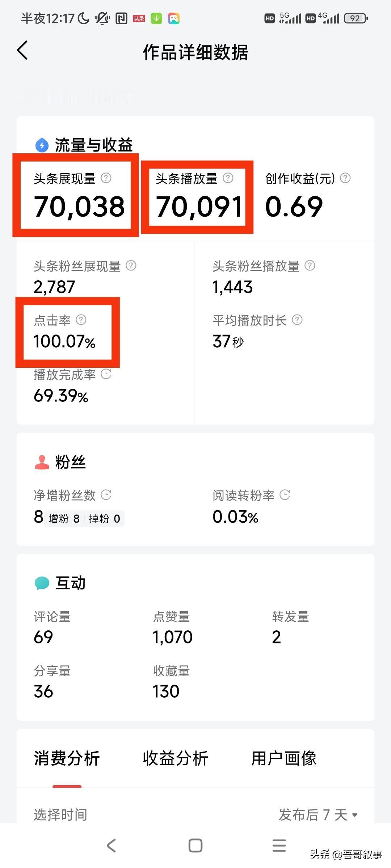Open the 发布后 7 天 time dropdown
The image size is (391, 868).
pyautogui.click(x=318, y=815)
